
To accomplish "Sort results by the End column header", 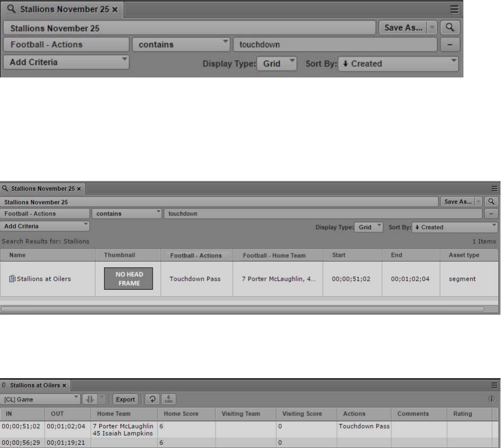I will tap(411, 255).
